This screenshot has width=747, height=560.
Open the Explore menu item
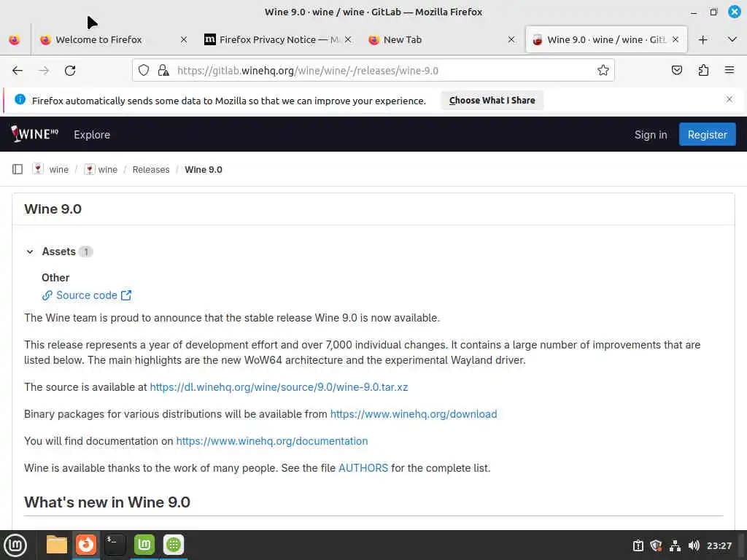point(92,135)
